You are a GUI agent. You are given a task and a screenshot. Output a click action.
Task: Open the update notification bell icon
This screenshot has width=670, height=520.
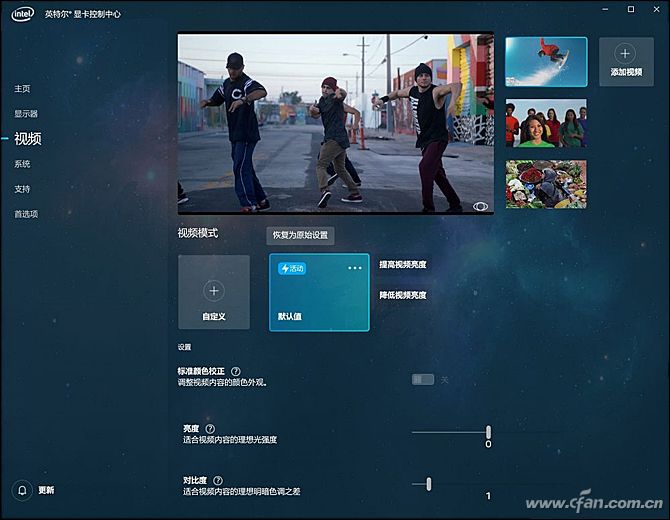pyautogui.click(x=22, y=490)
